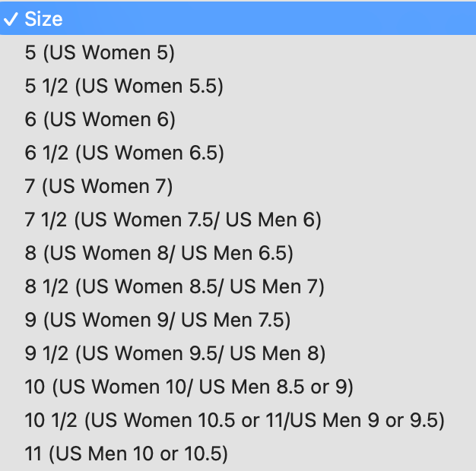The image size is (476, 471).
Task: Pick the 10 1/2 size option
Action: point(233,421)
